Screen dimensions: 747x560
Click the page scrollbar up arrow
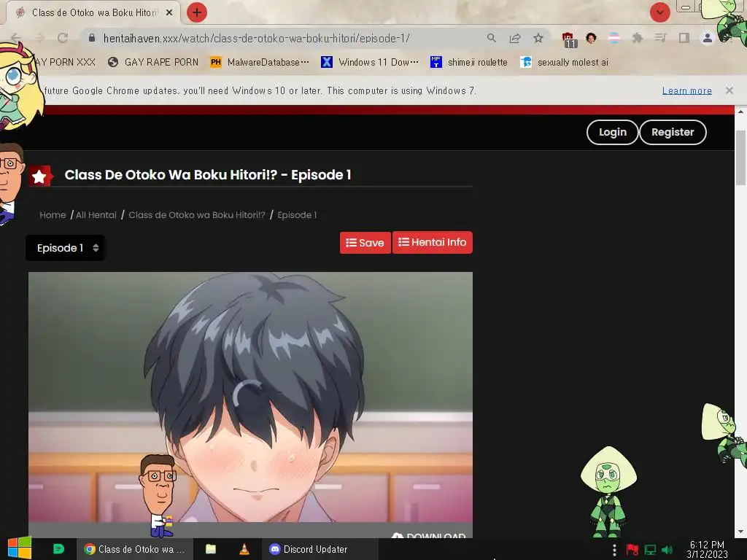point(740,112)
